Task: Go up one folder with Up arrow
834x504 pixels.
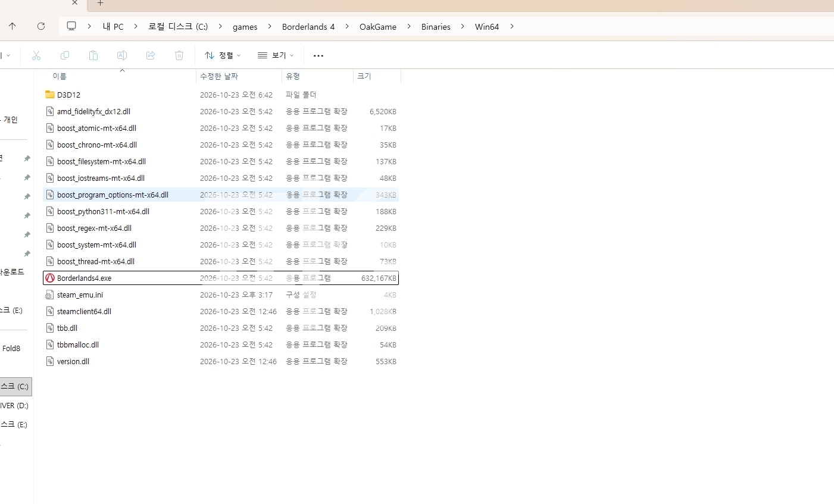Action: click(x=13, y=26)
